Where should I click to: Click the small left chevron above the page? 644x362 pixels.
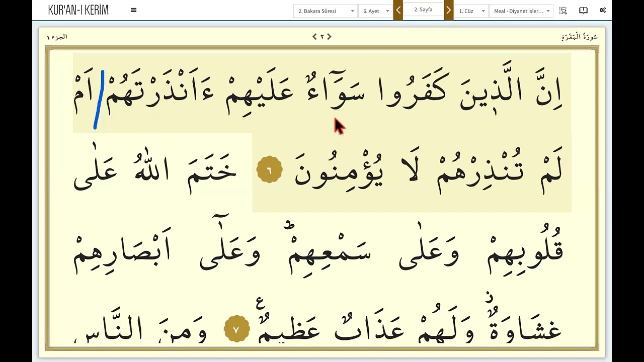(x=314, y=37)
